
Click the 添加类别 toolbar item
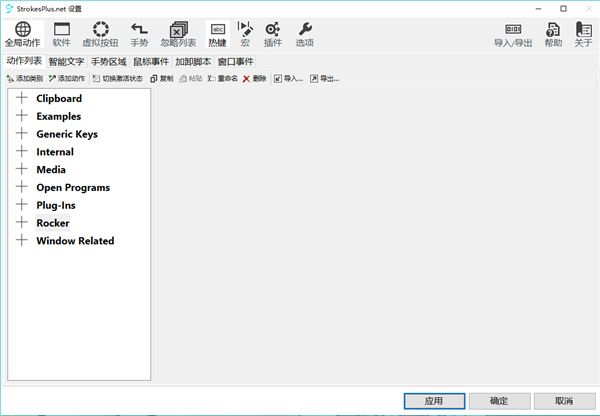(x=24, y=78)
